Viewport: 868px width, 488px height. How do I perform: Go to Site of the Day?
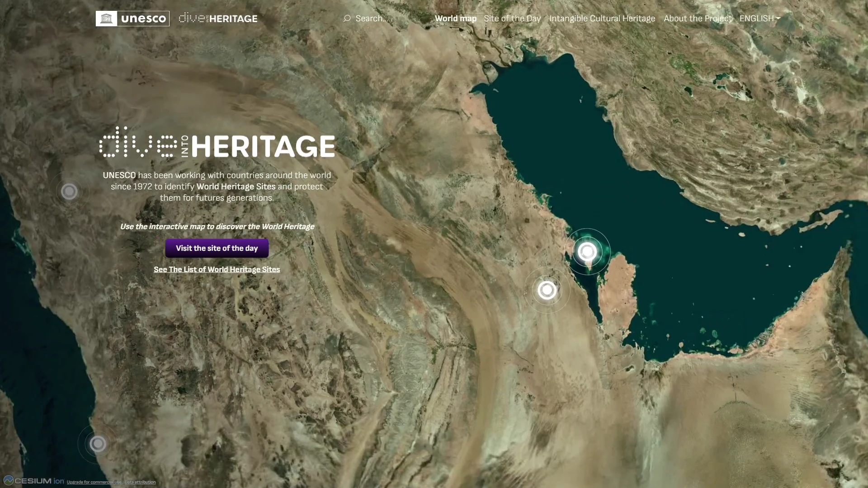512,19
